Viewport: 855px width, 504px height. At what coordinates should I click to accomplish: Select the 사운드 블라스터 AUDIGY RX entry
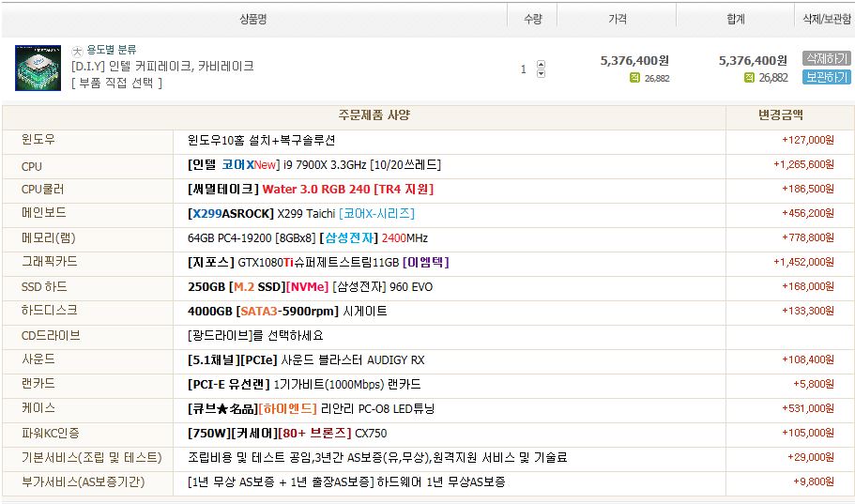pos(306,360)
